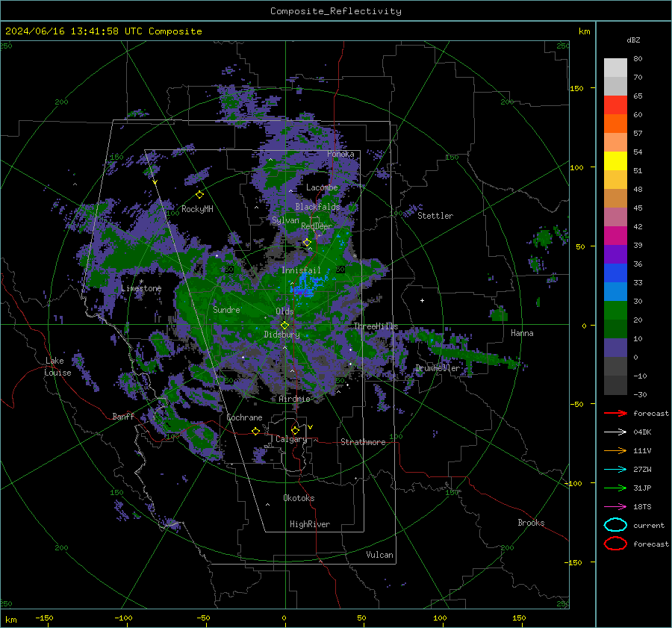The image size is (672, 628).
Task: Click the RockyMH station label
Action: pos(197,209)
